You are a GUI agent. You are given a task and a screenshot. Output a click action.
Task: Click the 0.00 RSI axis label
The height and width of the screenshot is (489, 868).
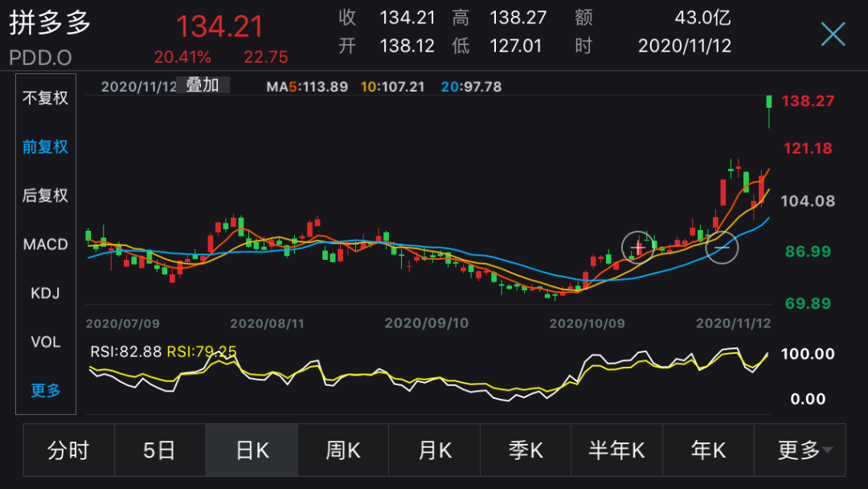pyautogui.click(x=808, y=399)
